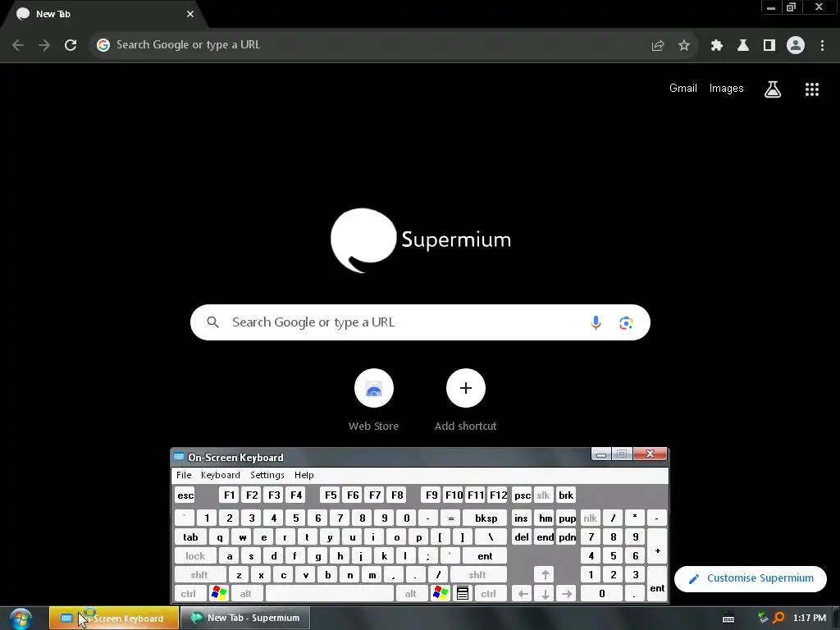The width and height of the screenshot is (840, 630).
Task: Open the Extensions puzzle icon
Action: [717, 45]
